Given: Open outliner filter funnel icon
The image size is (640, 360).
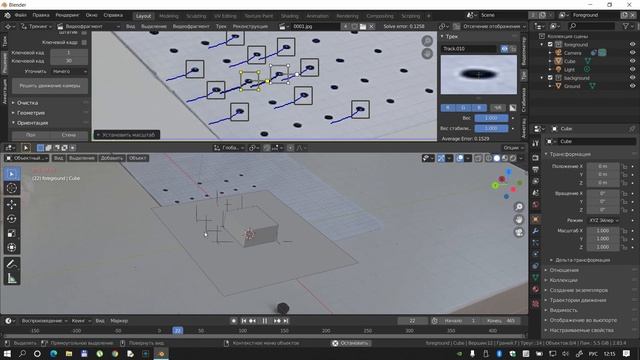Looking at the screenshot, I should [x=625, y=26].
